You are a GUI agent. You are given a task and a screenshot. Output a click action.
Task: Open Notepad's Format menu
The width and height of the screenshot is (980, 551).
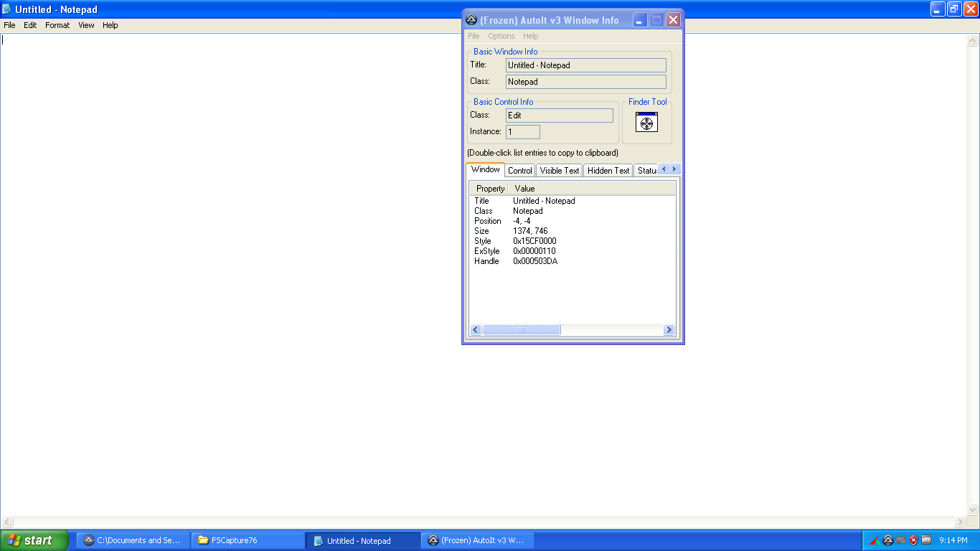(x=57, y=25)
